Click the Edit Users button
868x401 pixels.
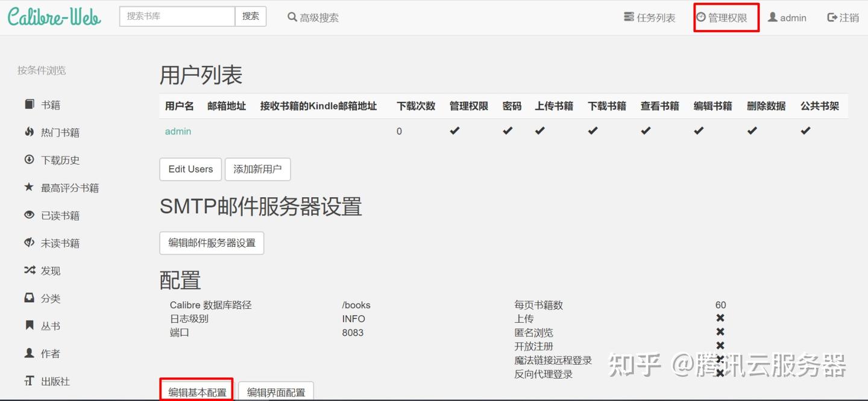[x=190, y=169]
